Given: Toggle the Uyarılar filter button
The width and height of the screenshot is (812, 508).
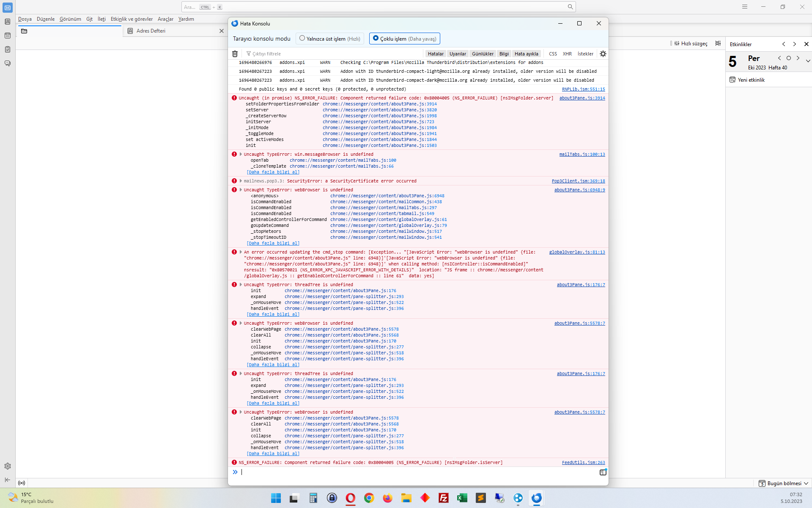Looking at the screenshot, I should click(x=458, y=54).
